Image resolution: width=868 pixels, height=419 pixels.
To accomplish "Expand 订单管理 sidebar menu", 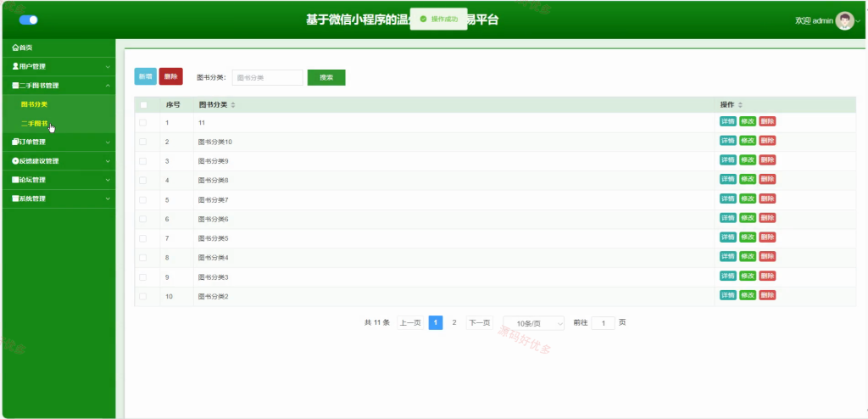I will (58, 142).
